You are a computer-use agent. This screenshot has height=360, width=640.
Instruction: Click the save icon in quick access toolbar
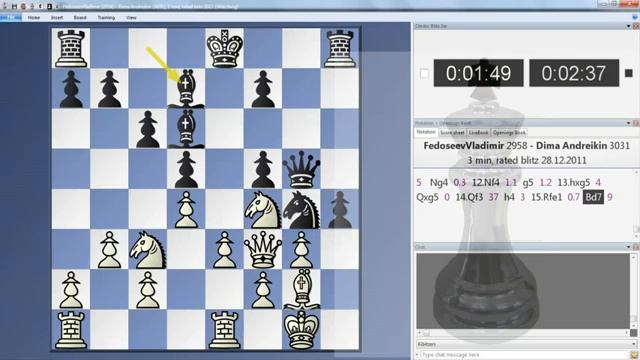(x=14, y=6)
